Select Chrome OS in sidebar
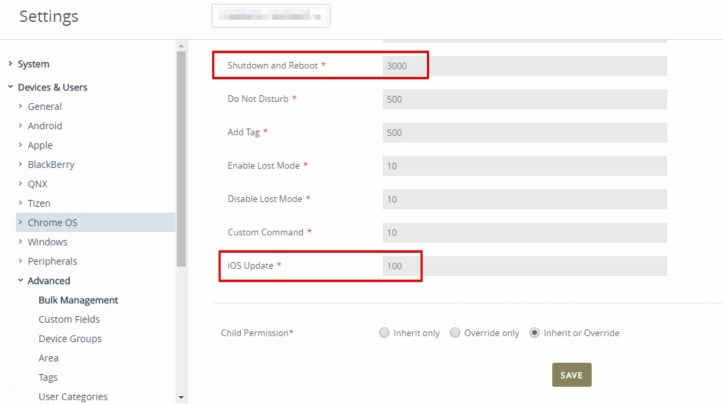The image size is (723, 404). [x=52, y=222]
